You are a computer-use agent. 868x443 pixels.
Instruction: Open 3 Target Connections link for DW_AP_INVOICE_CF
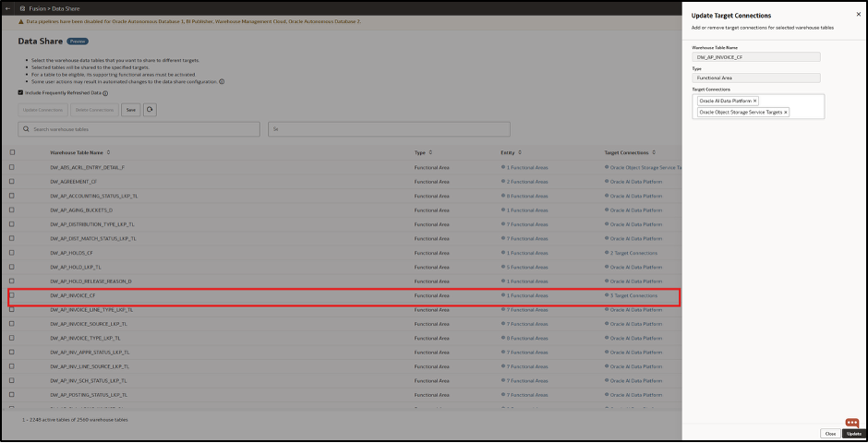[x=633, y=295]
